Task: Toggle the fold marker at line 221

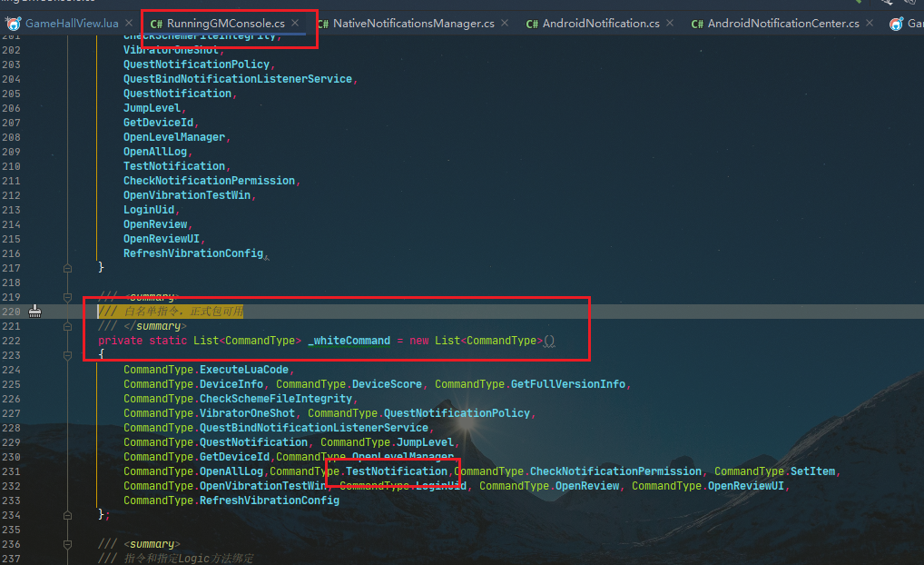Action: tap(68, 326)
